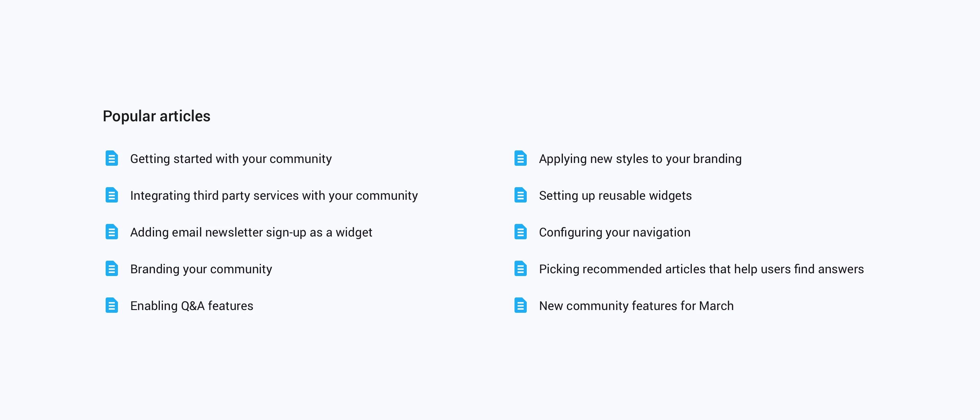This screenshot has height=420, width=980.
Task: Click the document icon for Integrating third party services
Action: click(x=111, y=195)
